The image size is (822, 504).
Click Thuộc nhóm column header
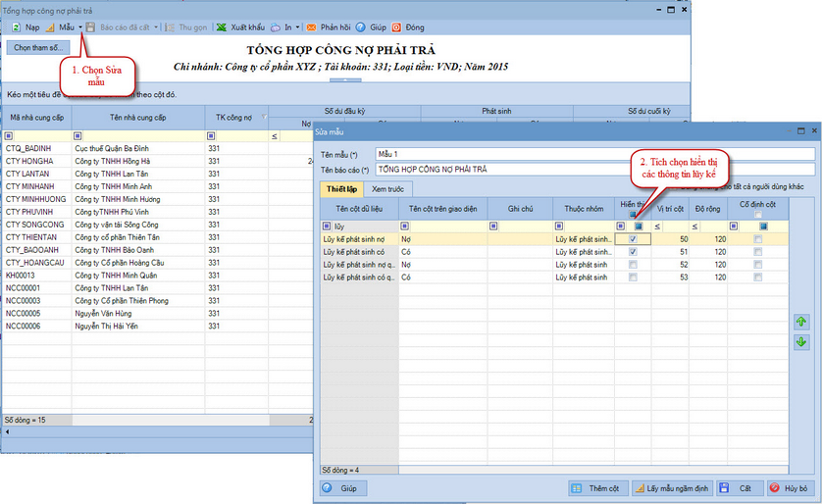(584, 209)
